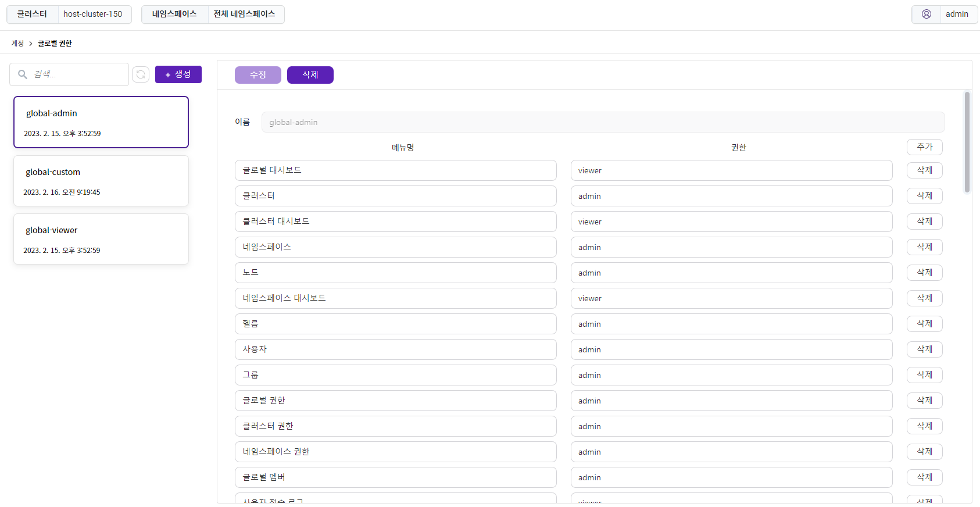This screenshot has width=980, height=507.
Task: Open permission field for 글로벌 대시보드 row
Action: pyautogui.click(x=732, y=170)
